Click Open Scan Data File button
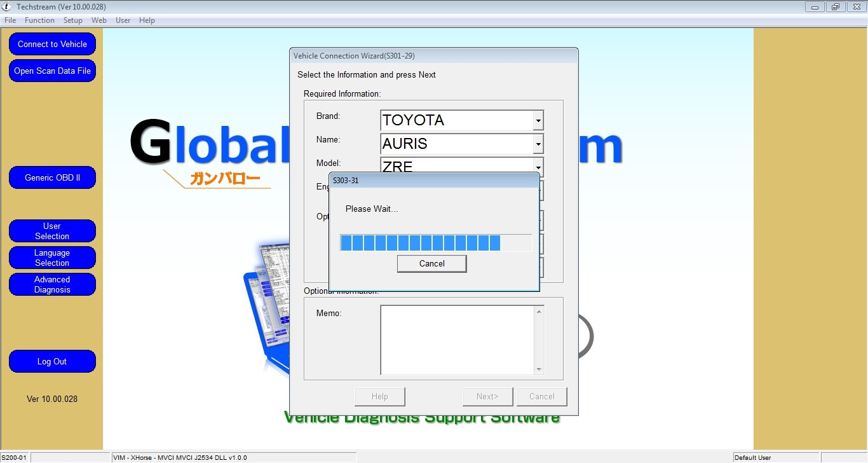The image size is (868, 463). 52,71
